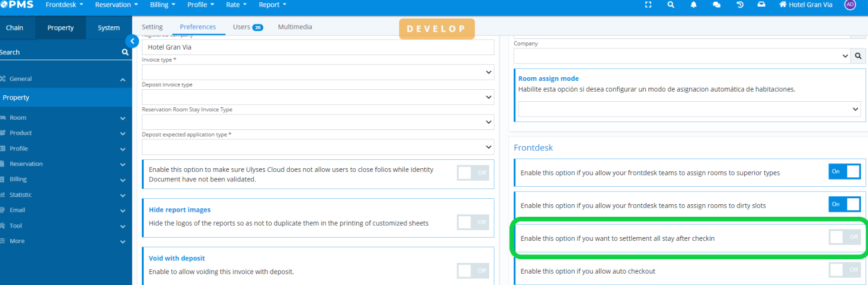Screen dimensions: 868x285
Task: Switch to the Multimedia tab
Action: point(295,27)
